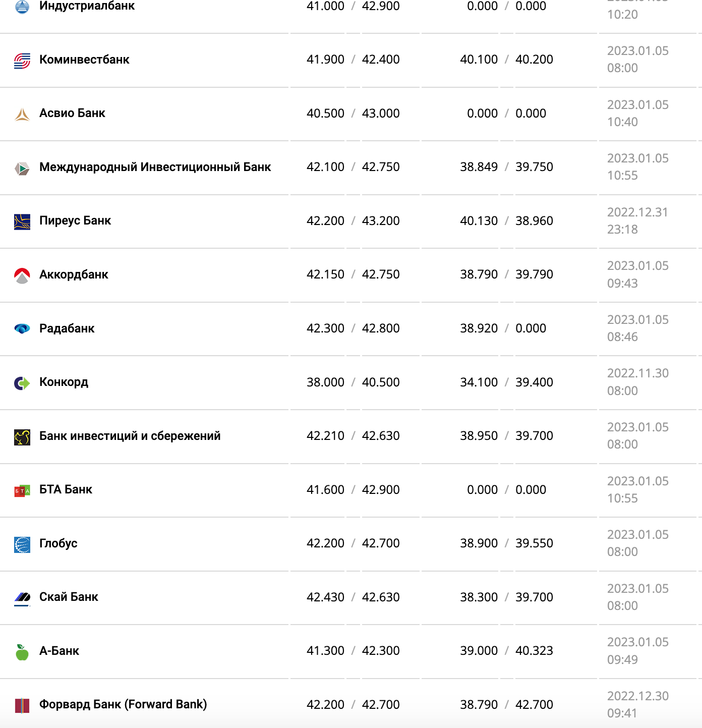Click the Асвио Банк logo icon

(22, 114)
